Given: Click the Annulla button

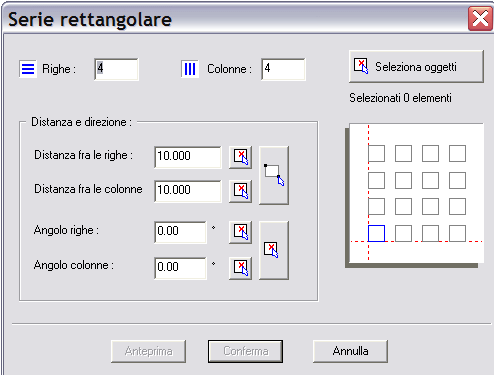Looking at the screenshot, I should point(350,351).
